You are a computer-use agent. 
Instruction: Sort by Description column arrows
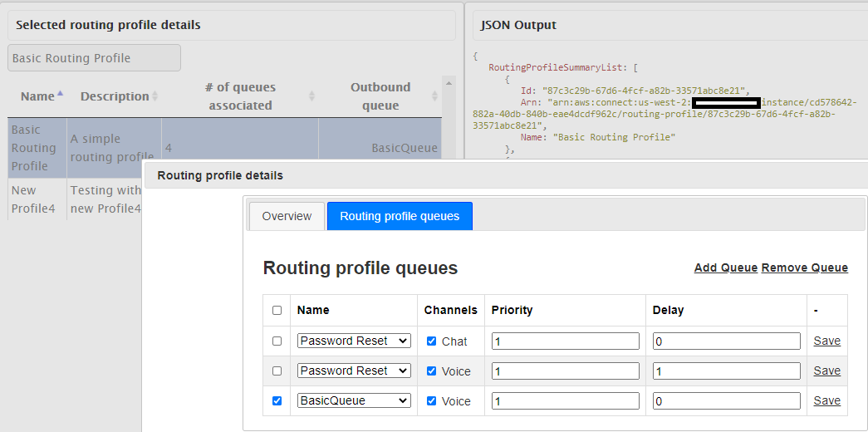(155, 96)
